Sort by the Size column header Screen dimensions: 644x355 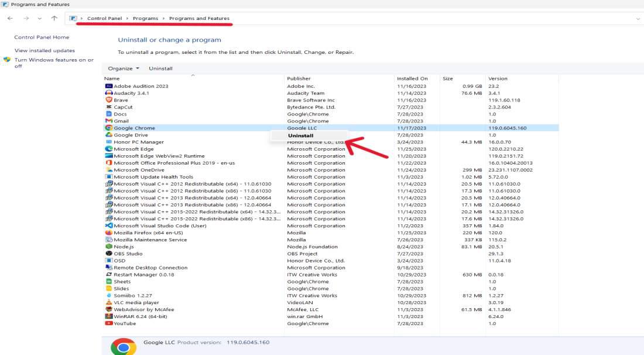click(448, 78)
